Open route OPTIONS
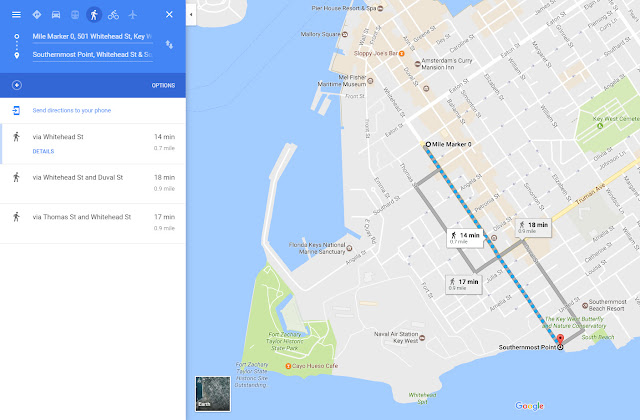640x420 pixels. tap(163, 85)
